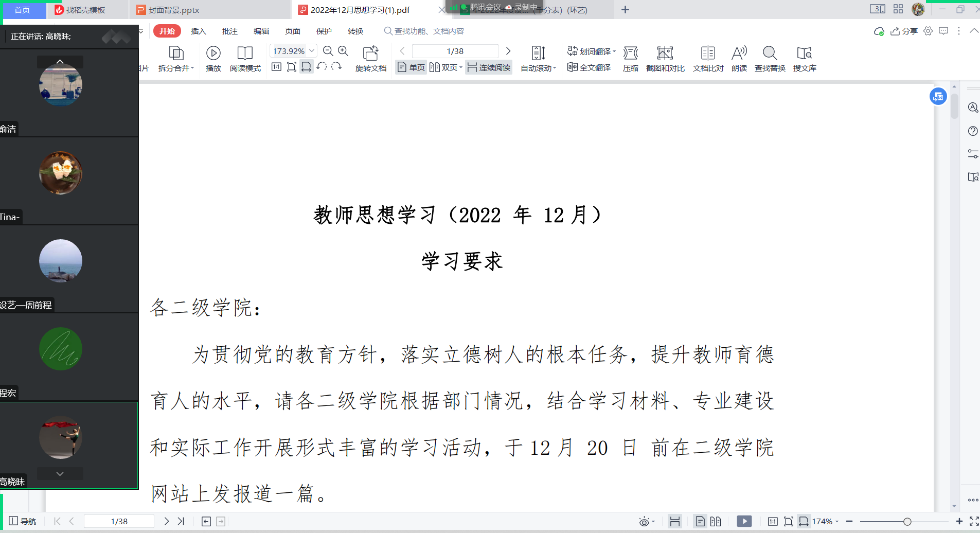
Task: Click the 分享 share button
Action: [904, 31]
